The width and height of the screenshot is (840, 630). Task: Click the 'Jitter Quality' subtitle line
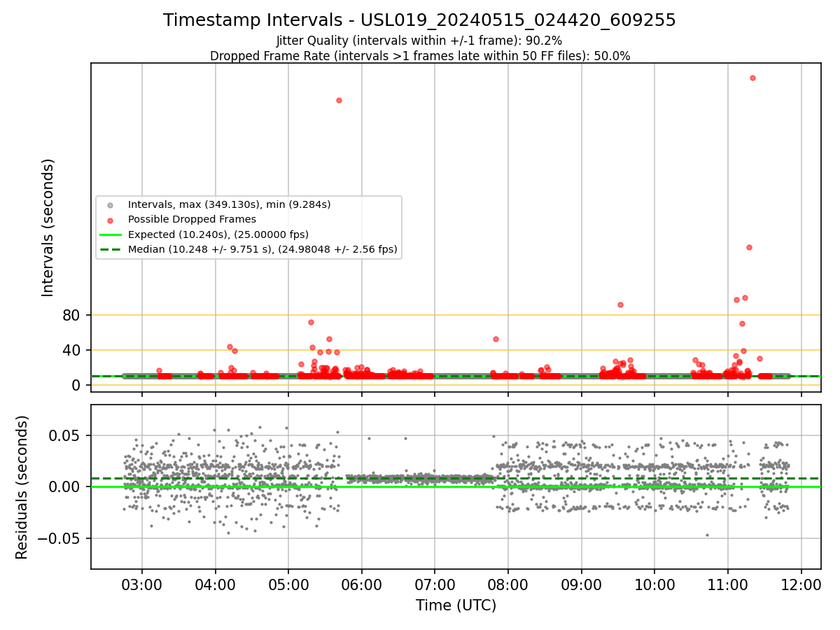[419, 41]
